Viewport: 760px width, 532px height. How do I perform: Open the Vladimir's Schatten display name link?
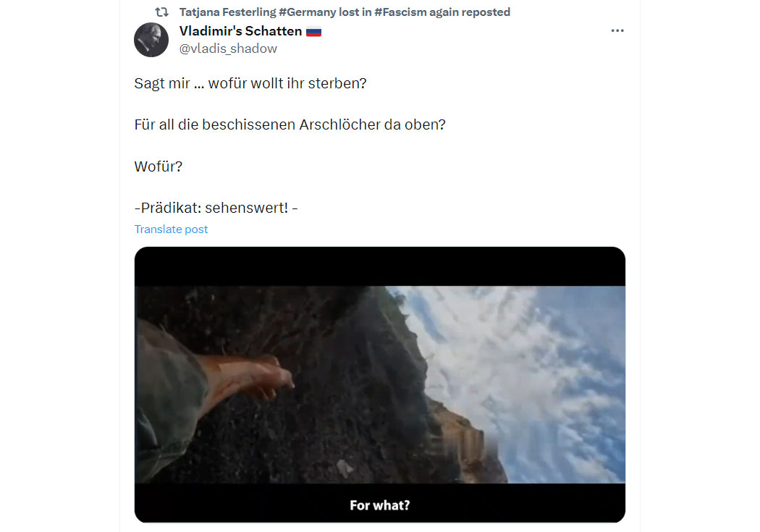click(240, 31)
